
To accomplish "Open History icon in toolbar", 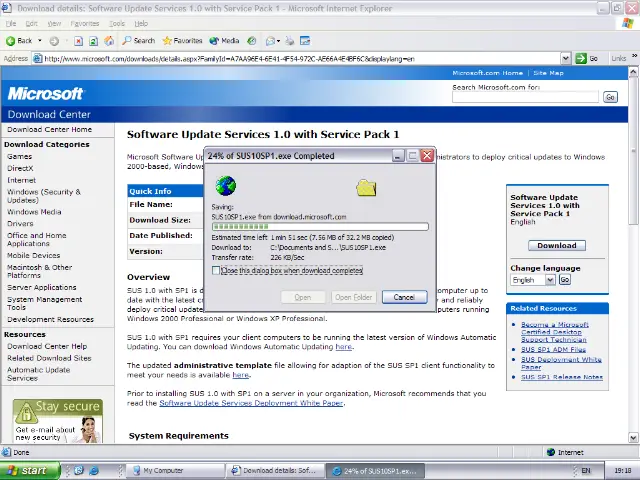I will coord(252,41).
